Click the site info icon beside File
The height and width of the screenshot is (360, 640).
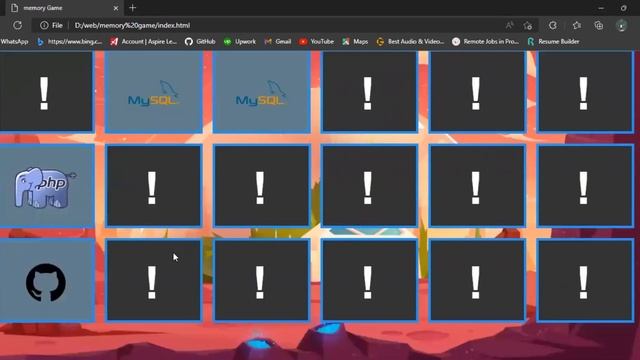pos(44,25)
